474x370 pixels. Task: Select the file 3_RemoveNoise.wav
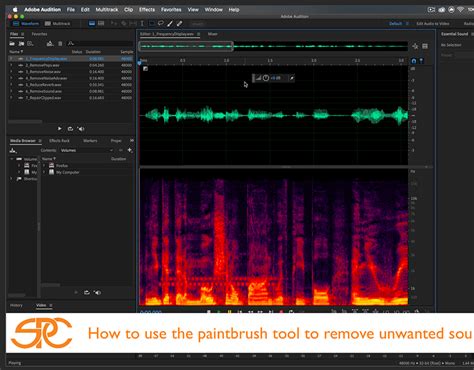(71, 72)
